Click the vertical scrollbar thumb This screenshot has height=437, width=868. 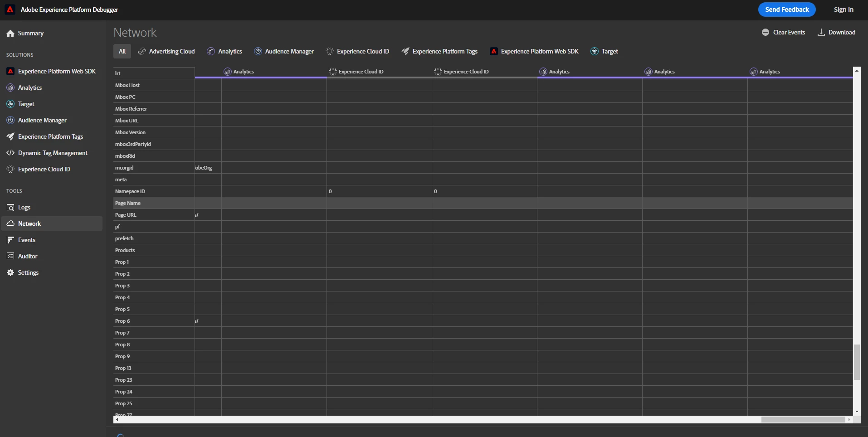(x=857, y=362)
